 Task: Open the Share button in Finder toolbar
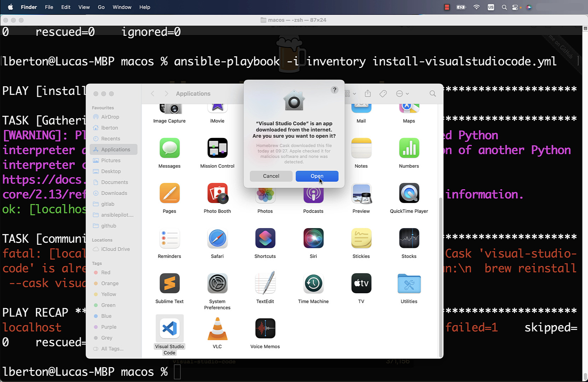pos(367,93)
